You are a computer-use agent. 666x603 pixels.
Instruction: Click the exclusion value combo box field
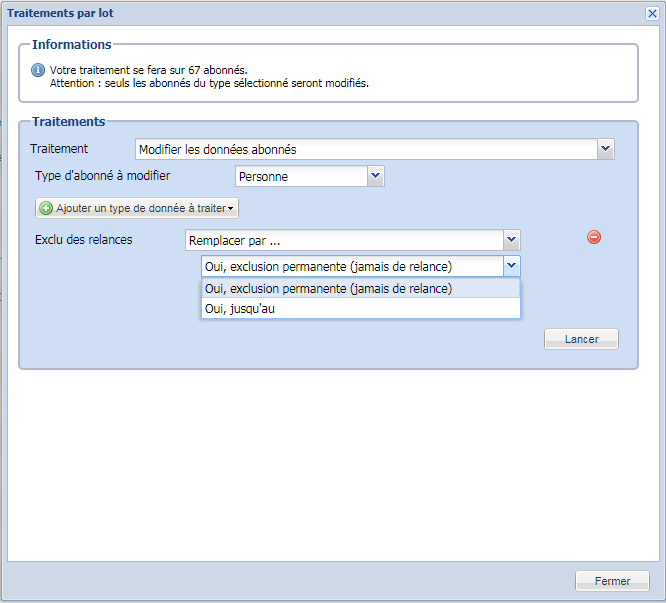[x=350, y=266]
